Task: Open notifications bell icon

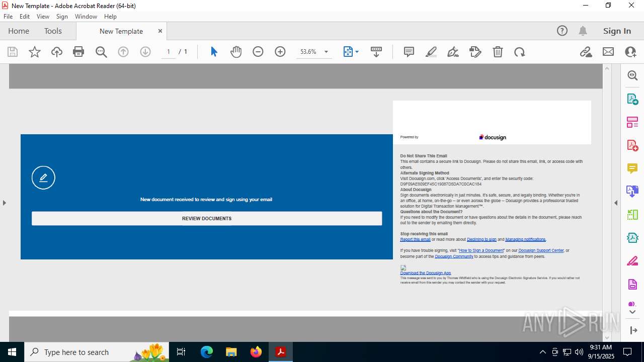Action: point(583,31)
